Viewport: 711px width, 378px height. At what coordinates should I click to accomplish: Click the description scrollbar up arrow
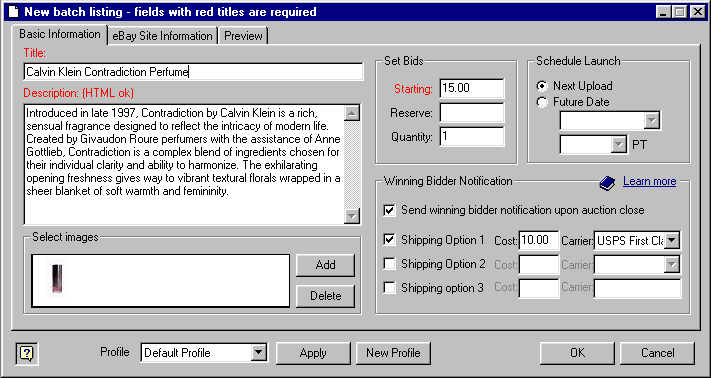[x=352, y=113]
